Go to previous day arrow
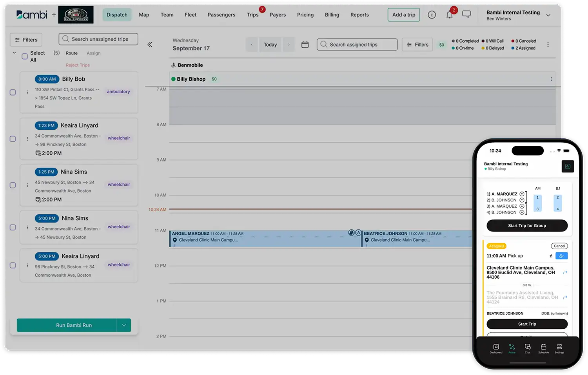 tap(252, 45)
